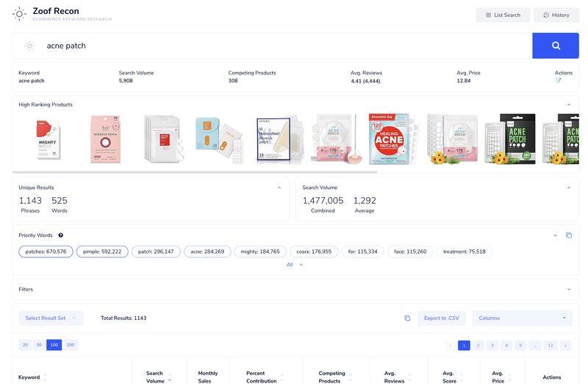Sort by the Keyword column arrows
The image size is (588, 384).
click(x=45, y=377)
